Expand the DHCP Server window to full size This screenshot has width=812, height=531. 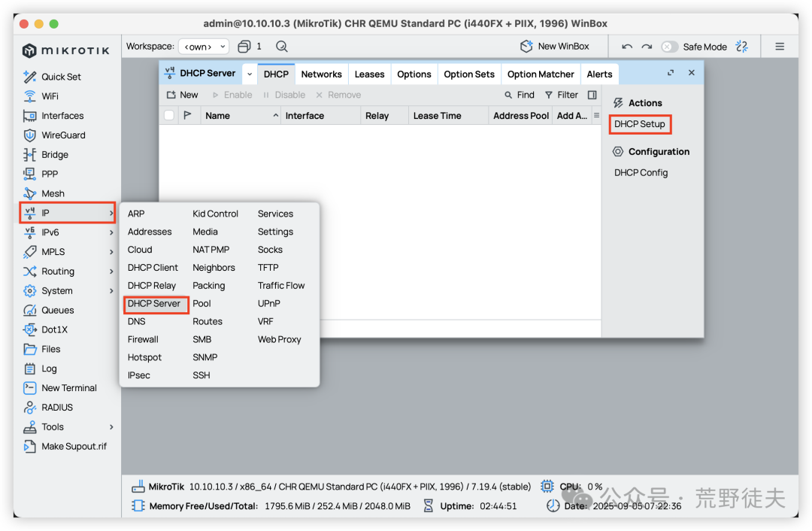(x=671, y=72)
